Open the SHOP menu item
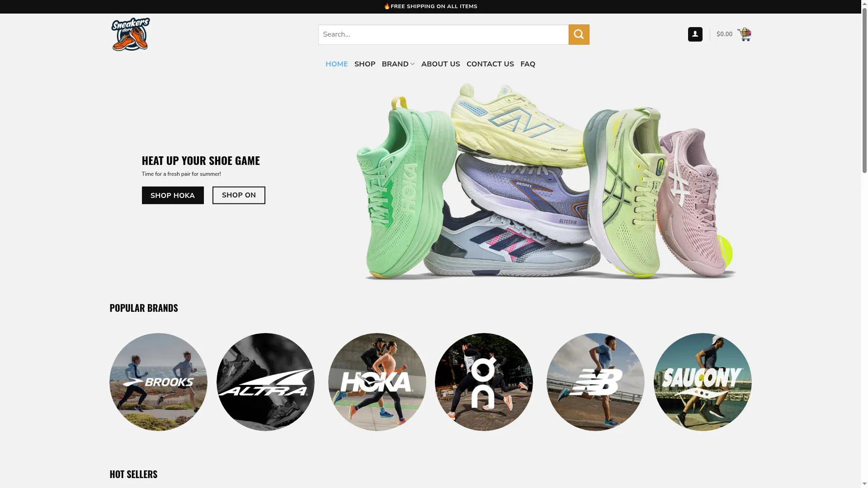The height and width of the screenshot is (488, 868). (x=365, y=64)
